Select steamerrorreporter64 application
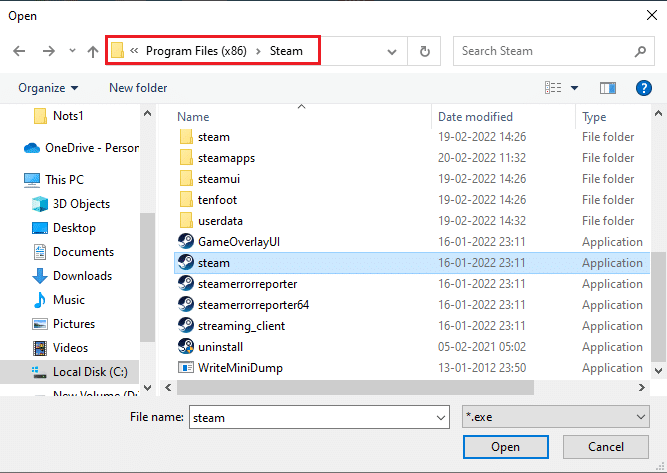Image resolution: width=667 pixels, height=473 pixels. (412, 305)
